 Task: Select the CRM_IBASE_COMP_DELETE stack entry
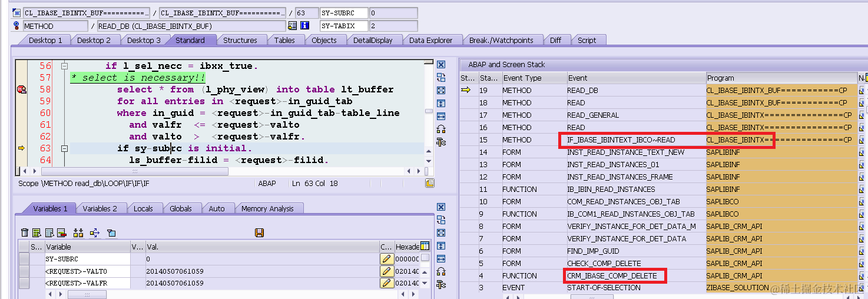click(611, 275)
